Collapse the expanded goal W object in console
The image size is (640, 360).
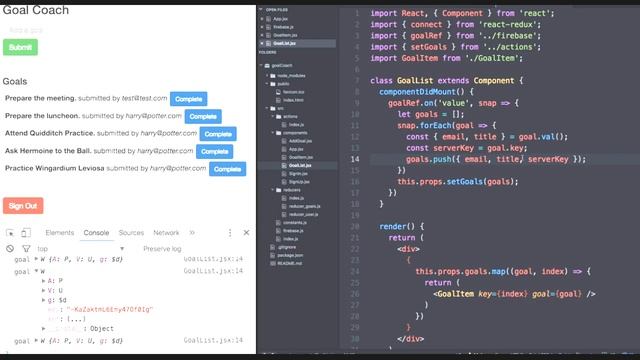tap(36, 271)
